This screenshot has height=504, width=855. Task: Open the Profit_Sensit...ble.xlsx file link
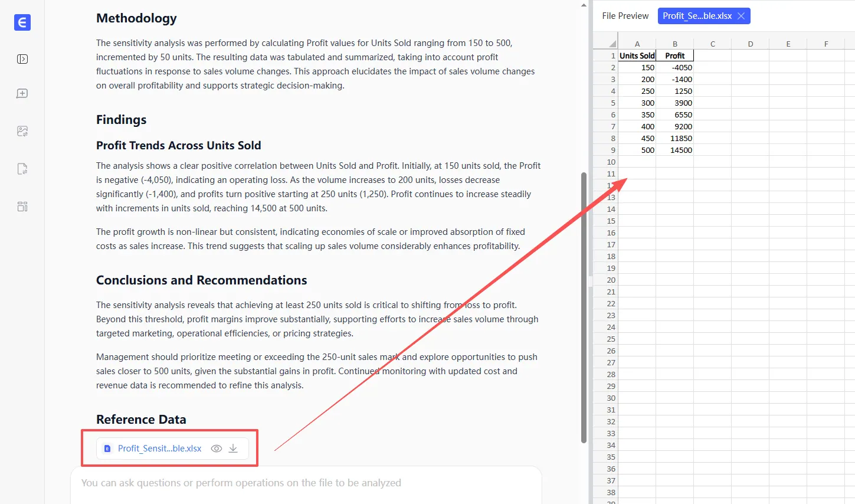point(159,449)
